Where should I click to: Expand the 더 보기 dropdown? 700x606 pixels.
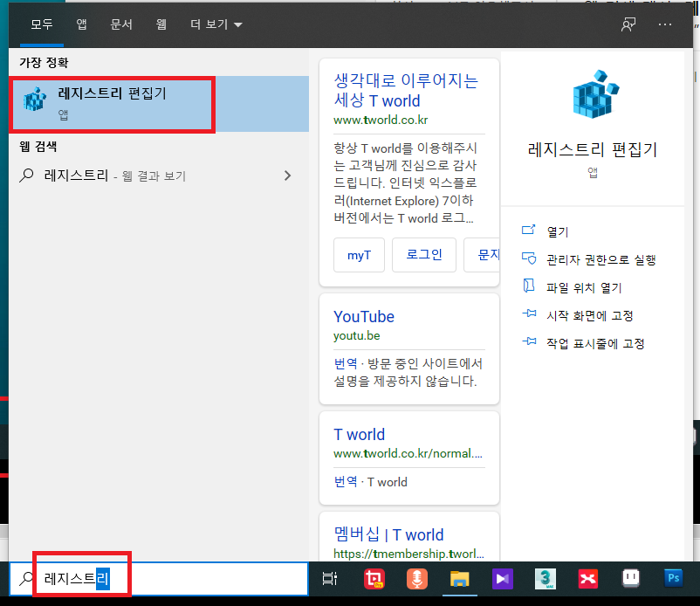[x=216, y=24]
